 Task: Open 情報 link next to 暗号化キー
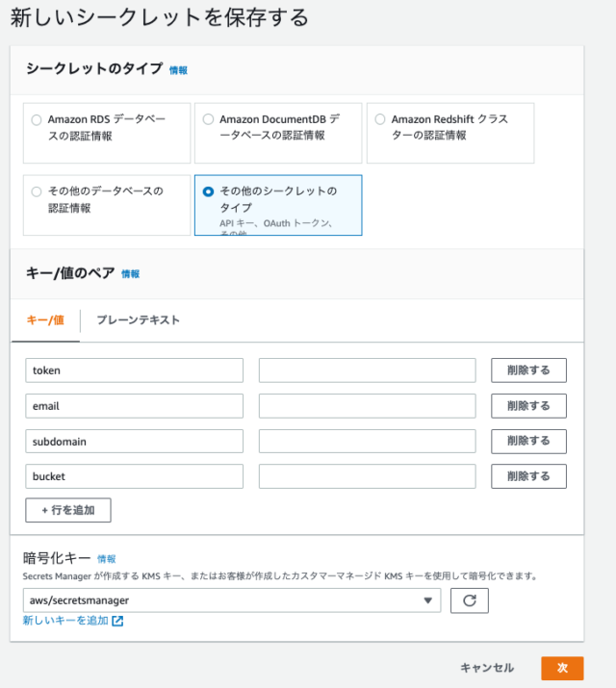point(107,558)
